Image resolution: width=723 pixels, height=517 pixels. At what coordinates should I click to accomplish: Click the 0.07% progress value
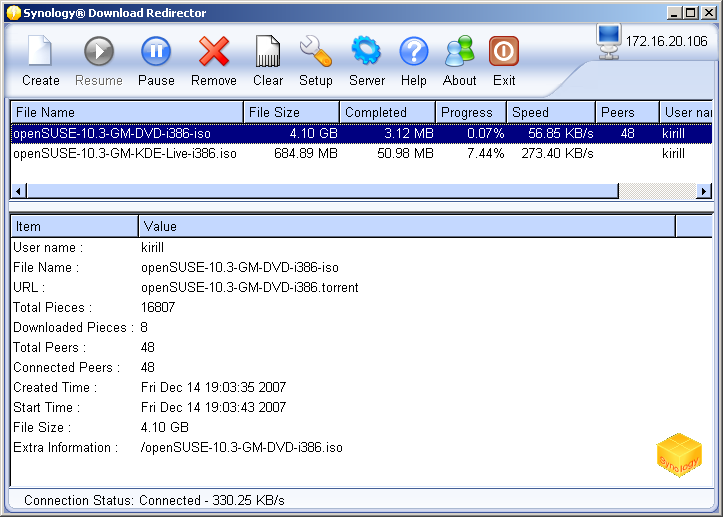pos(486,134)
